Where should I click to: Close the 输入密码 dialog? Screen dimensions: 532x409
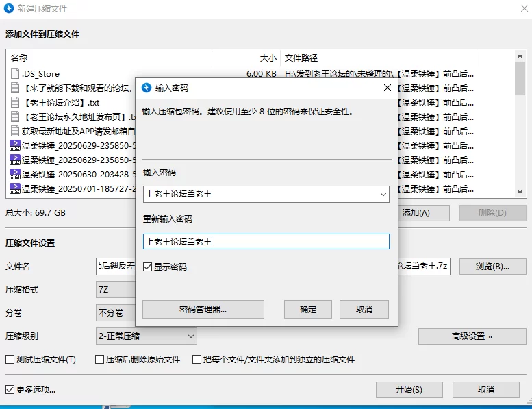[x=388, y=88]
